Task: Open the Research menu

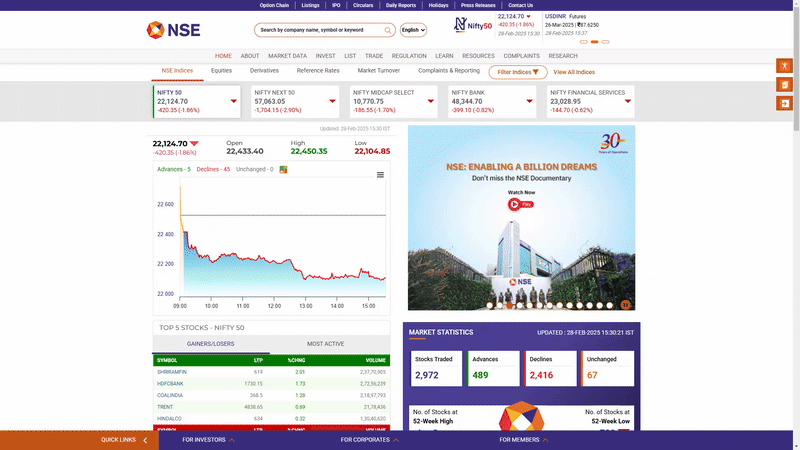Action: [x=563, y=56]
